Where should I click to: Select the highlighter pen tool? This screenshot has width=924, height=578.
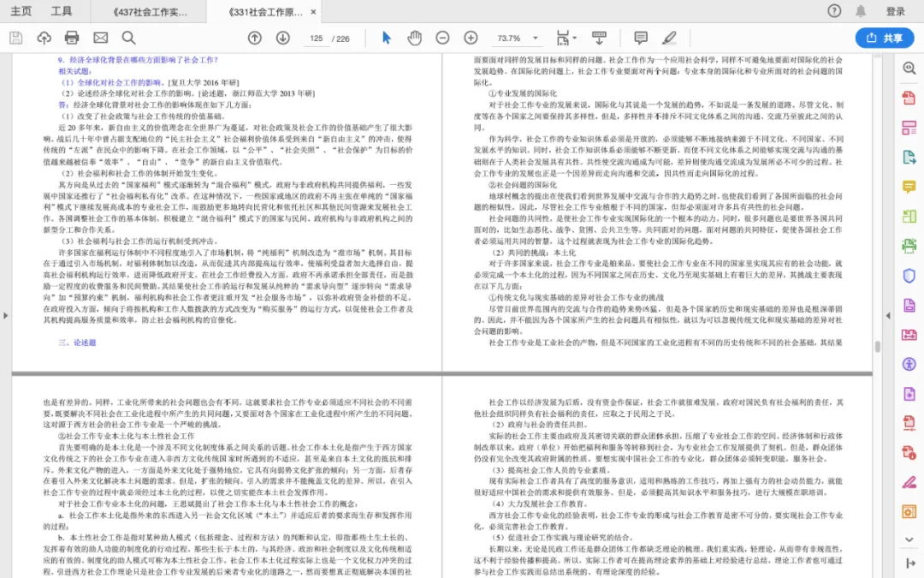point(669,39)
